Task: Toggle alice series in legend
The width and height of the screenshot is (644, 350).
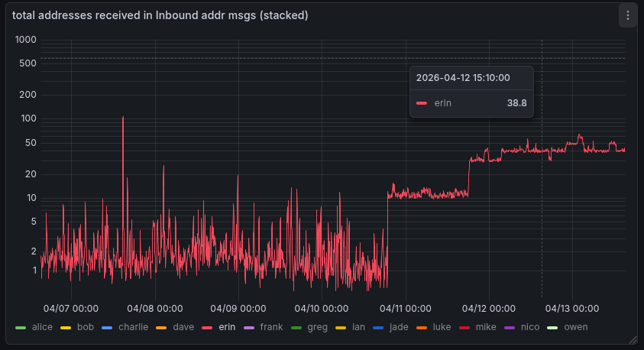Action: coord(42,327)
